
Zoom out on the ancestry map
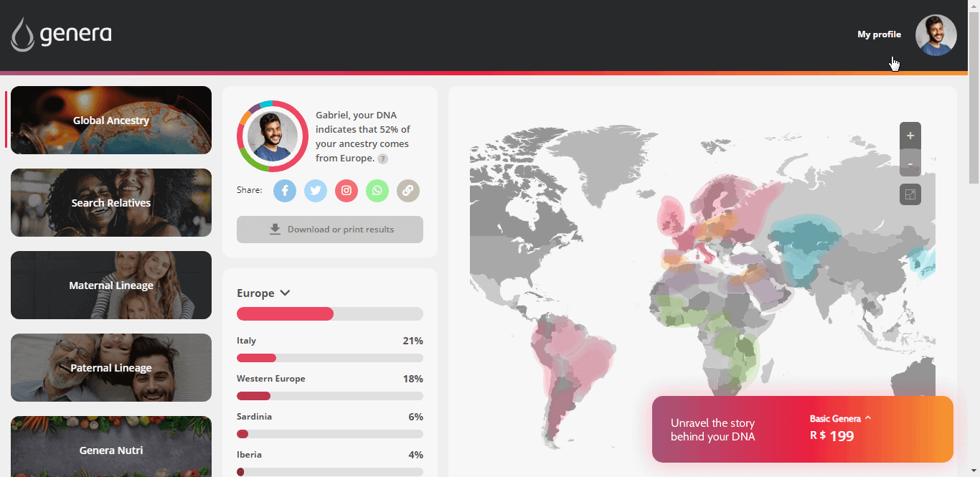tap(910, 164)
